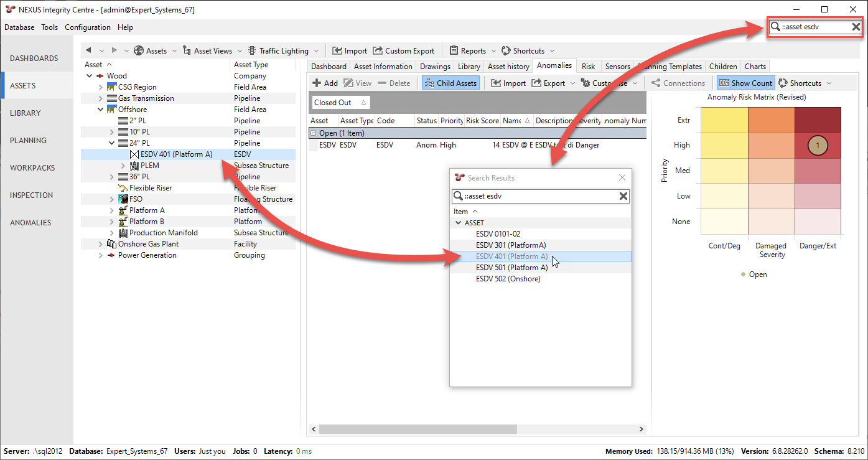Open the Configuration menu
Image resolution: width=868 pixels, height=460 pixels.
88,27
